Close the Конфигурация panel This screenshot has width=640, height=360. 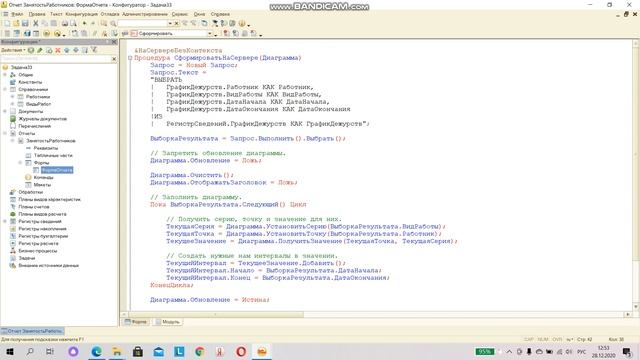point(114,42)
